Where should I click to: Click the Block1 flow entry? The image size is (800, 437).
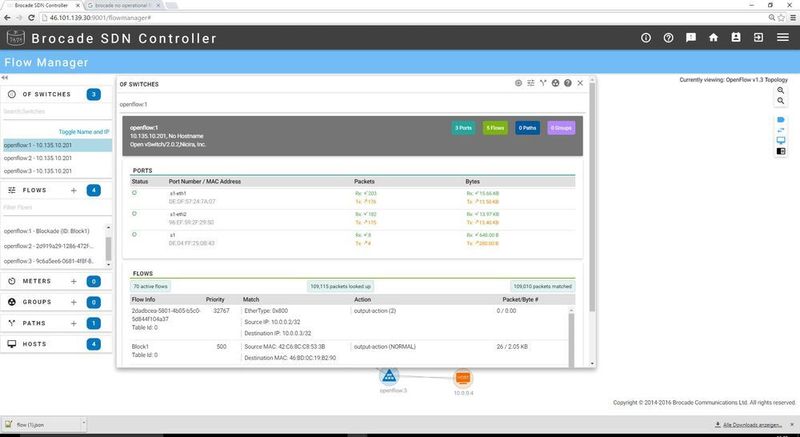pyautogui.click(x=140, y=347)
